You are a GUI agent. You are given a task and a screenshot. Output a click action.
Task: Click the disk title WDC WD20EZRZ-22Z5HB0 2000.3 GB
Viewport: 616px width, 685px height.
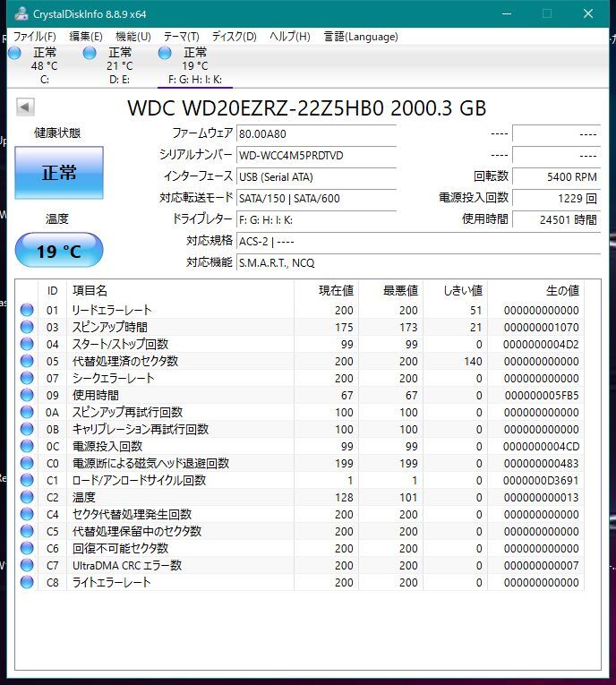(307, 108)
